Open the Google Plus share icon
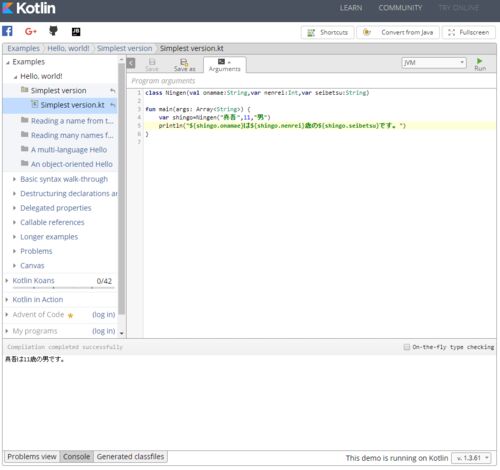The height and width of the screenshot is (470, 500). point(30,31)
